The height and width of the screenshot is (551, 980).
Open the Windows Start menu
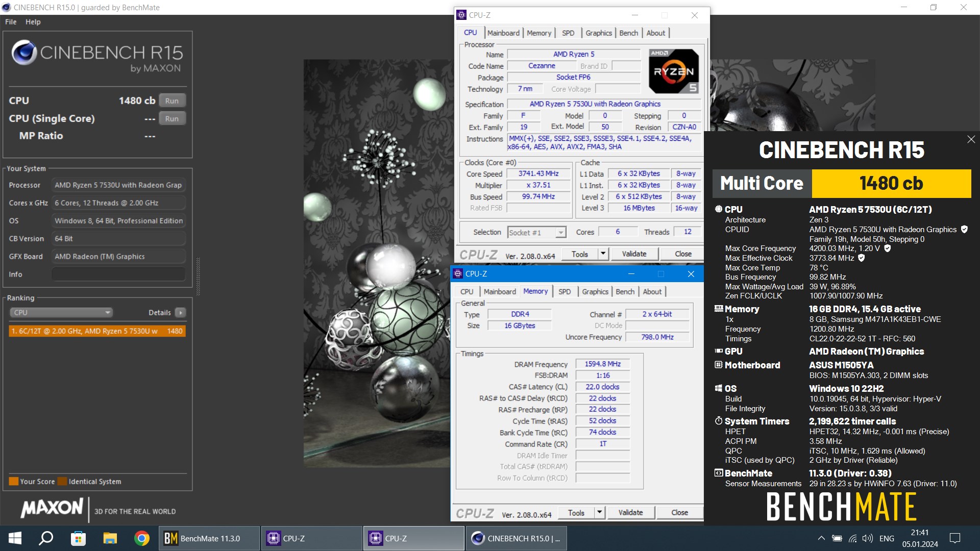15,538
